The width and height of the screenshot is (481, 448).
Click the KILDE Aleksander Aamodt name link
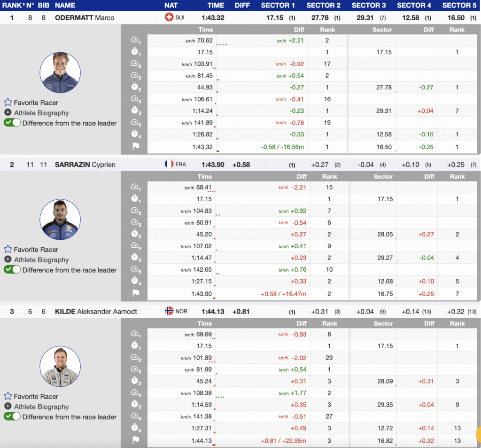[x=96, y=311]
